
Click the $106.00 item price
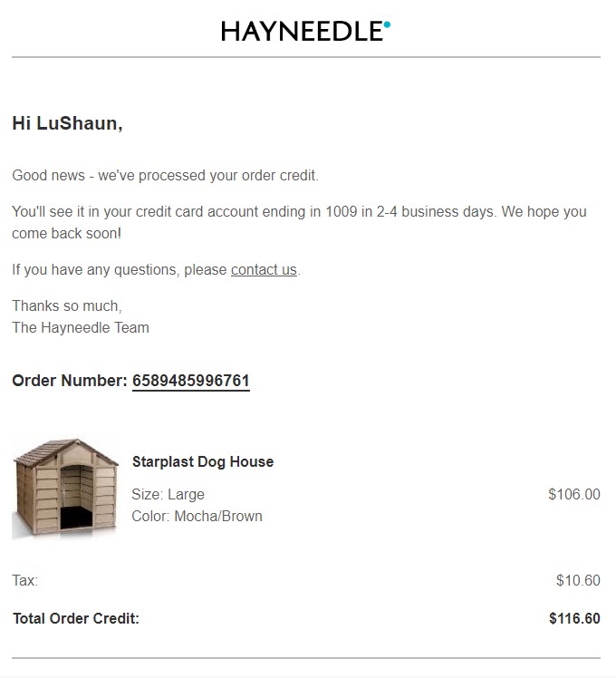pos(574,494)
